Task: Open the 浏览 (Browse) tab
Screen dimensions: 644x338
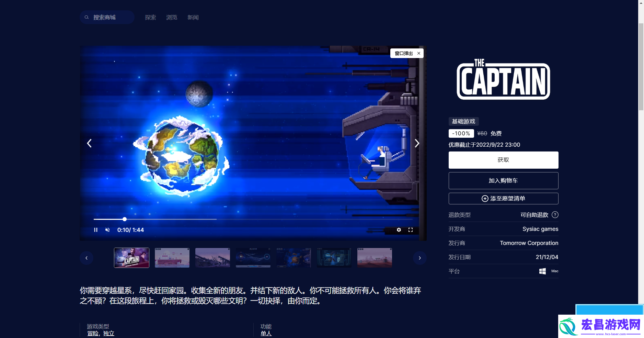Action: tap(172, 17)
